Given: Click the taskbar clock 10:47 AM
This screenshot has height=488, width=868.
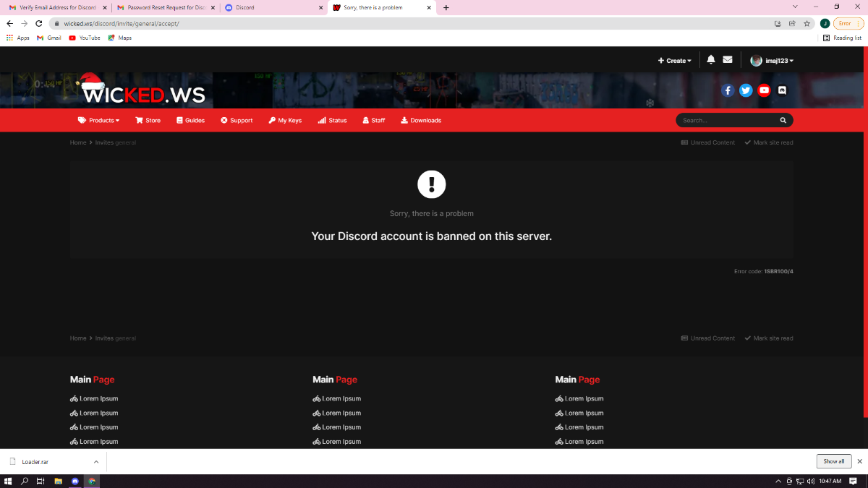Looking at the screenshot, I should 830,481.
